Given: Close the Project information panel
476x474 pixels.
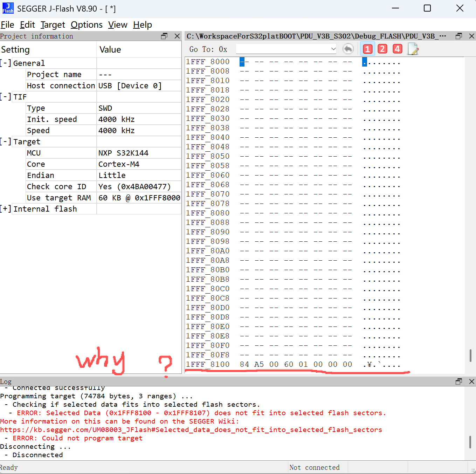Looking at the screenshot, I should coord(177,36).
